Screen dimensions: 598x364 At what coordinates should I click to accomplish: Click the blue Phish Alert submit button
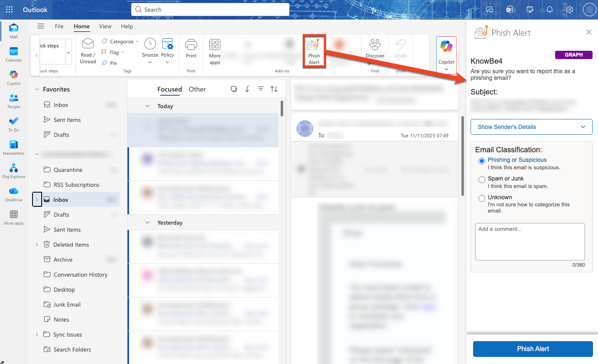click(533, 349)
